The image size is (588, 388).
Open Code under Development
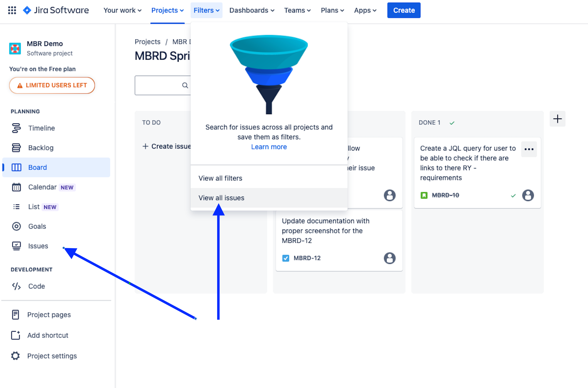tap(37, 286)
